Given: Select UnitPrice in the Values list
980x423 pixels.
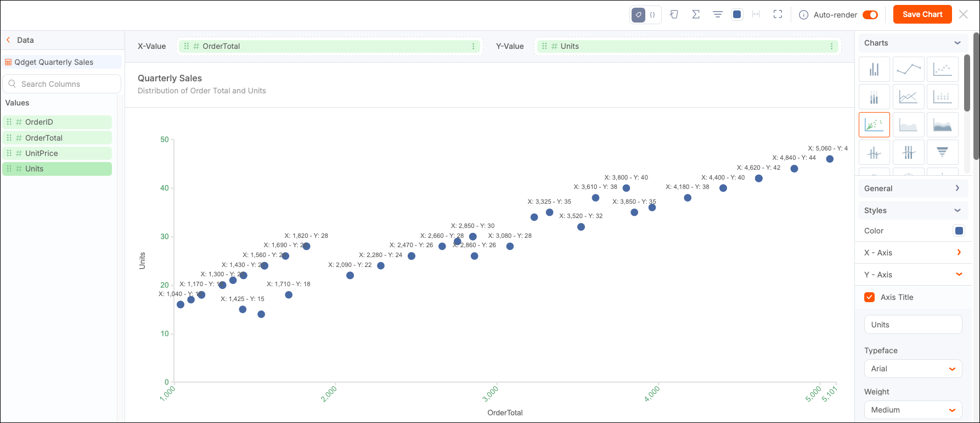Looking at the screenshot, I should pos(57,153).
